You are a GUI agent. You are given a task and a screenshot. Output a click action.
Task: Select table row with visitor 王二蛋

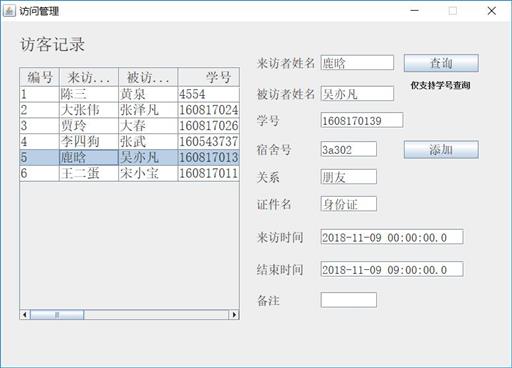(130, 173)
